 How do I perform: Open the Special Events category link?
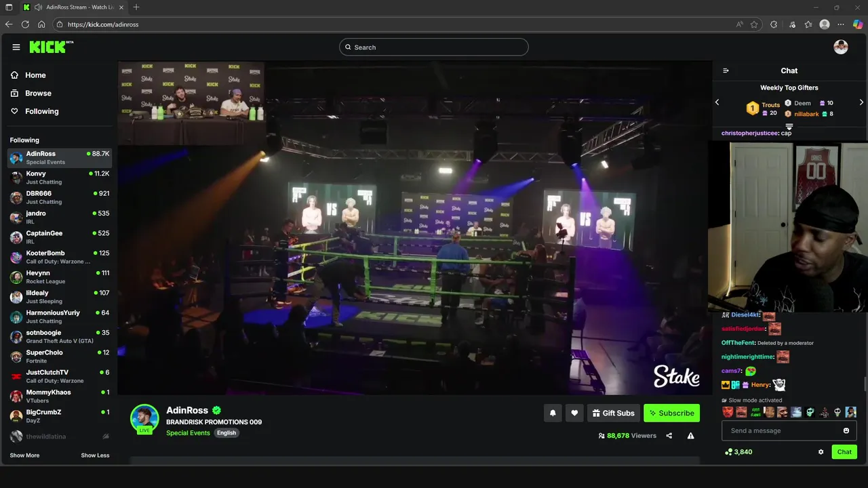[x=188, y=433]
